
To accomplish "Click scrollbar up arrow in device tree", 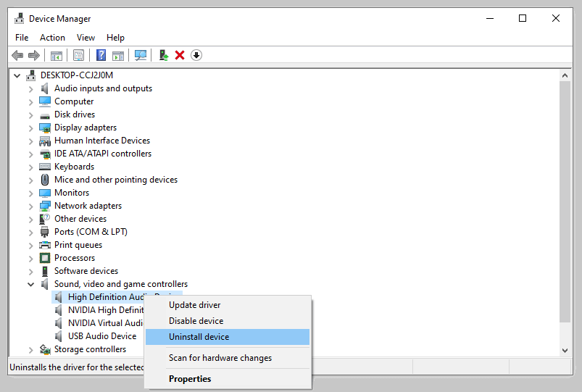I will click(x=565, y=76).
